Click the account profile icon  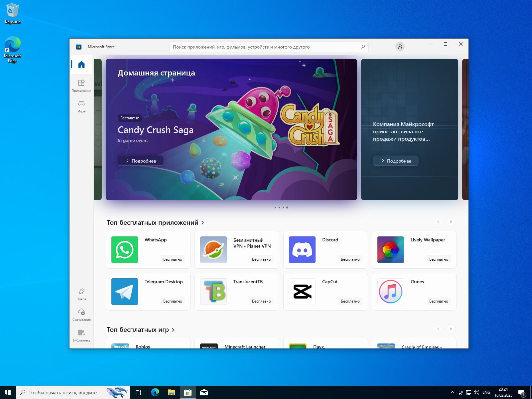coord(400,47)
